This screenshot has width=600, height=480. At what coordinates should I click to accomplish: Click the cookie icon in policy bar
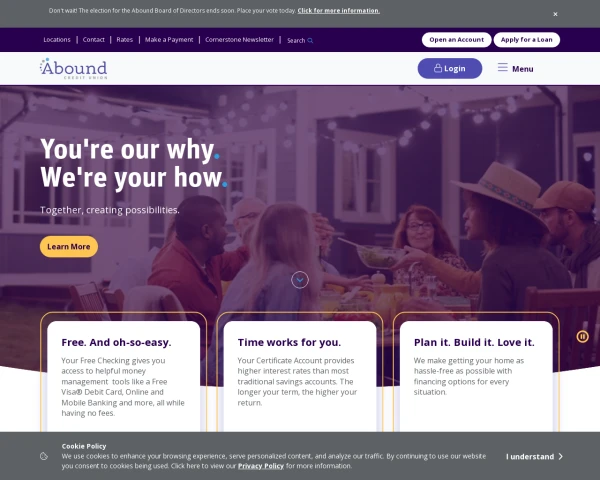(44, 456)
